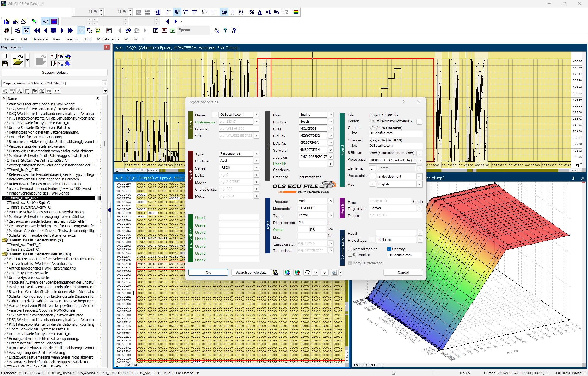The width and height of the screenshot is (588, 376).
Task: Open the Window menu
Action: point(131,39)
